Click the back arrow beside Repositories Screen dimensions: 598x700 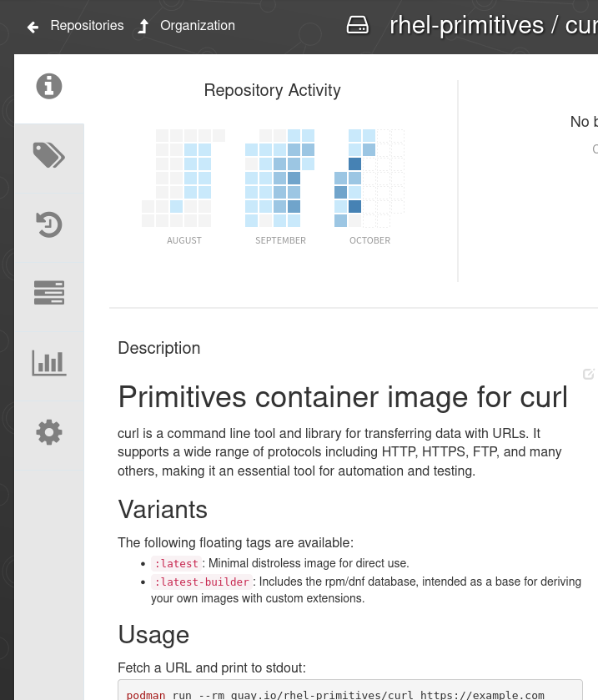coord(33,27)
